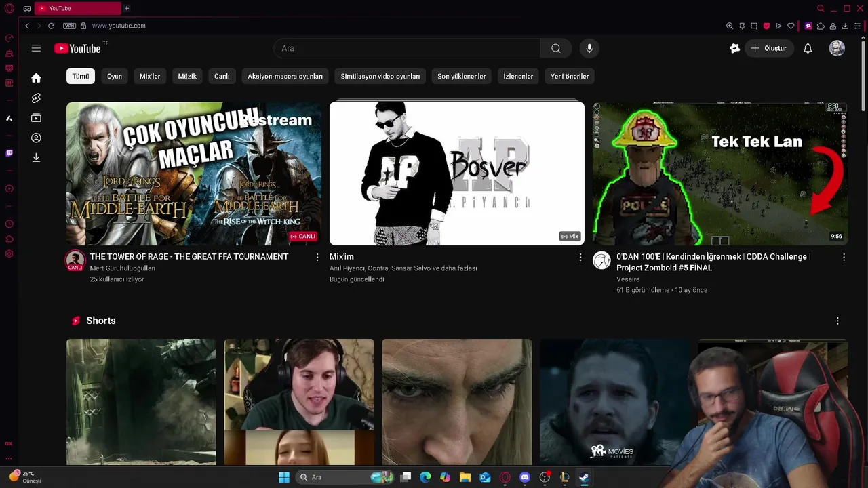This screenshot has height=488, width=868.
Task: Open browser downloads toolbar icon
Action: pyautogui.click(x=845, y=26)
